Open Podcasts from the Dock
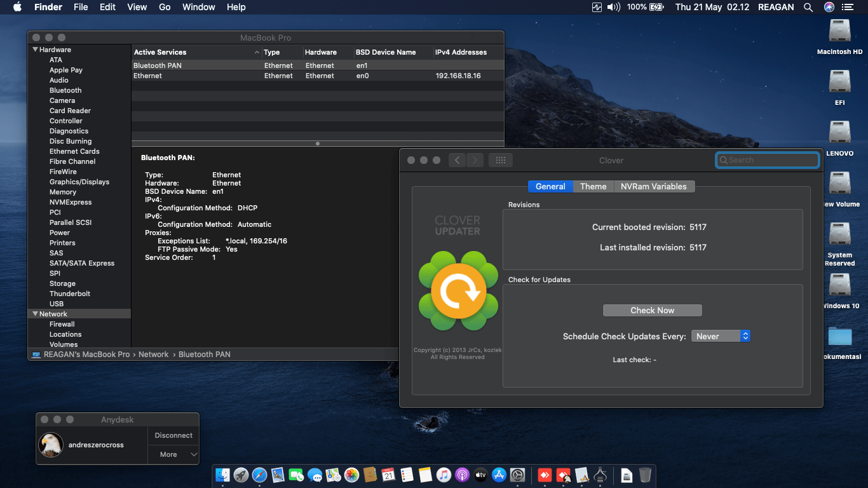This screenshot has height=488, width=868. coord(462,475)
